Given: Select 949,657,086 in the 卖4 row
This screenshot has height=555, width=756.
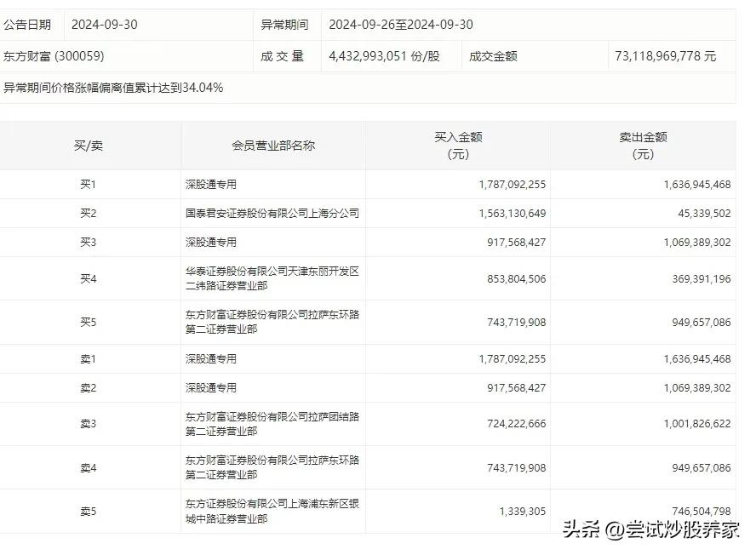Looking at the screenshot, I should pyautogui.click(x=702, y=467).
